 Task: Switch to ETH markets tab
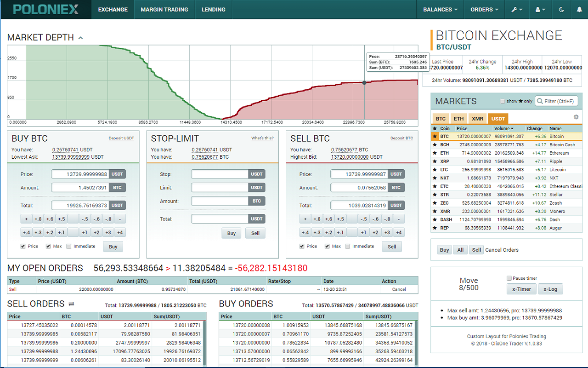tap(459, 119)
